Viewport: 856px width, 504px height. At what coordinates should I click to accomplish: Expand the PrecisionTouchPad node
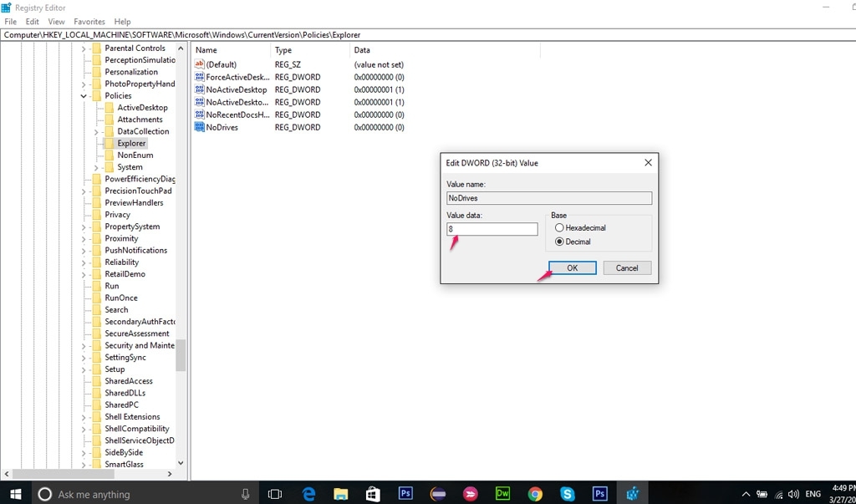tap(84, 191)
